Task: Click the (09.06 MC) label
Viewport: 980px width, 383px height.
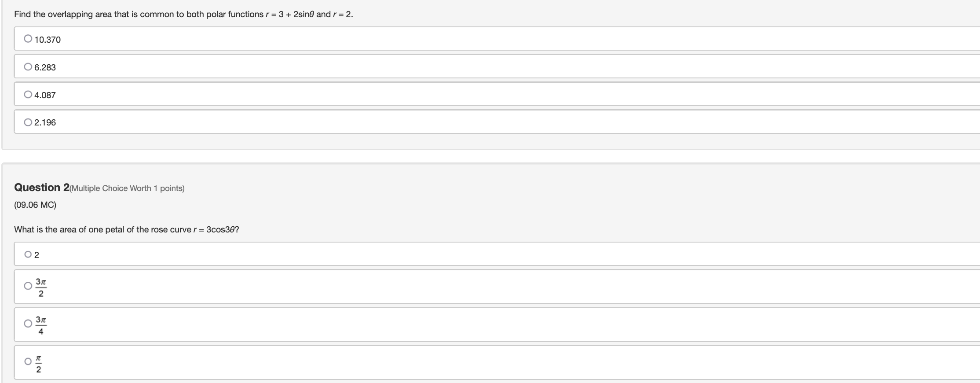Action: click(35, 205)
